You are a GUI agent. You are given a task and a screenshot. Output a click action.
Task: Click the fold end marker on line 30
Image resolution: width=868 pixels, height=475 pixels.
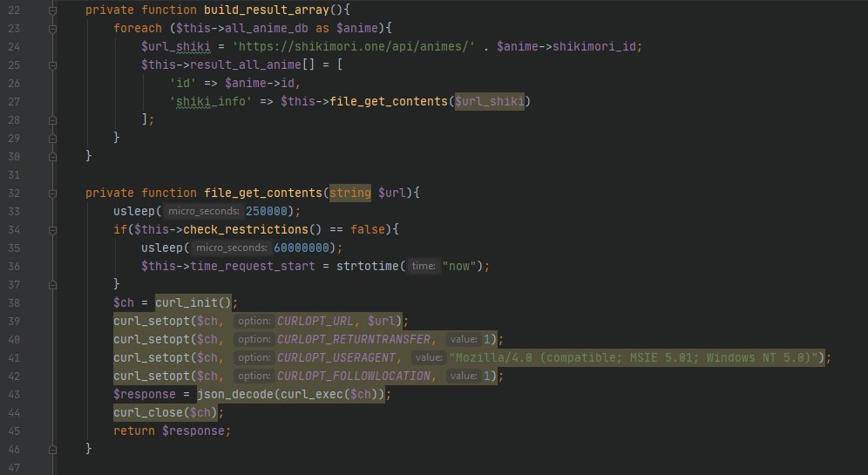pos(52,156)
